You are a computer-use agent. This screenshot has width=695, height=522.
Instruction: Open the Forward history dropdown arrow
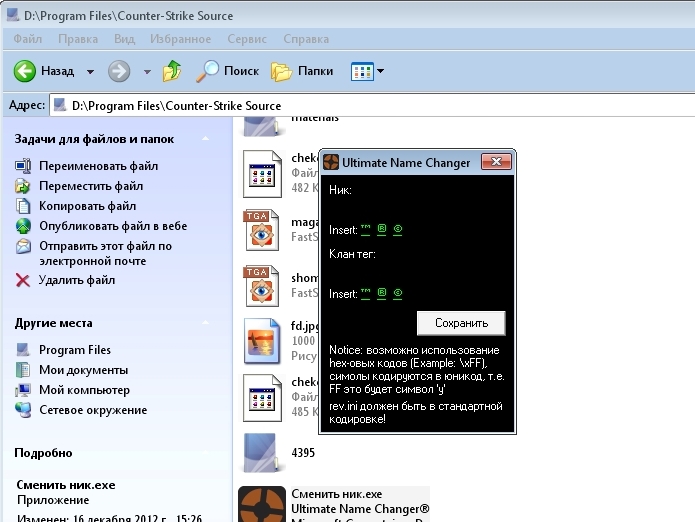pos(147,71)
